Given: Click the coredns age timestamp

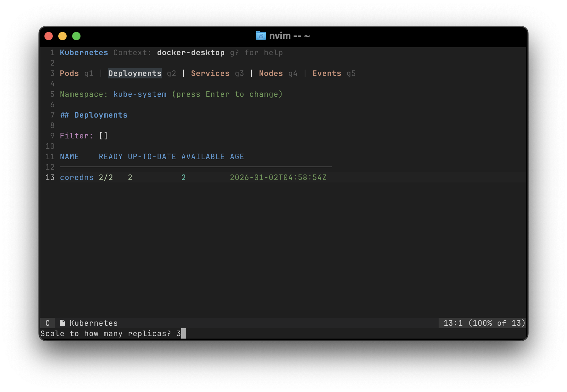Looking at the screenshot, I should 278,178.
